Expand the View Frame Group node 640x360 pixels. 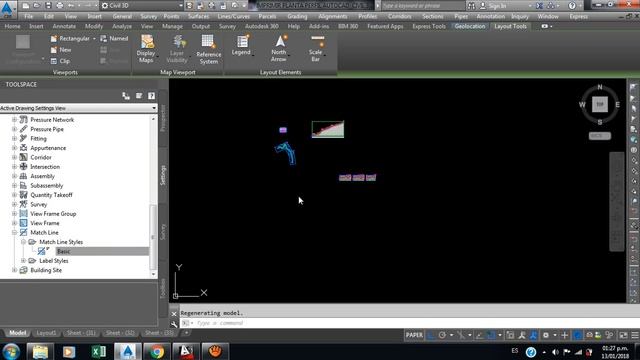tap(14, 213)
